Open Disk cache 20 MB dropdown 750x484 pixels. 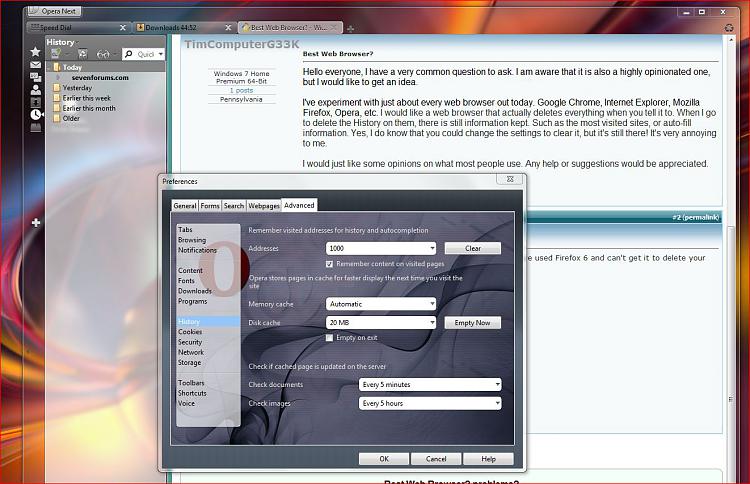tap(381, 322)
